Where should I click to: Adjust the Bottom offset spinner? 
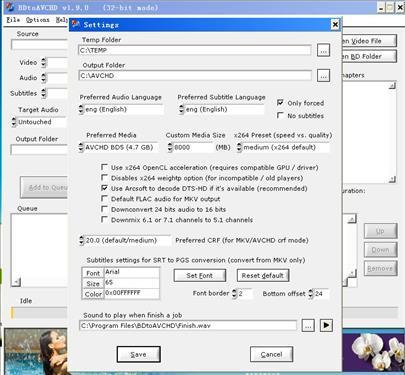click(311, 293)
